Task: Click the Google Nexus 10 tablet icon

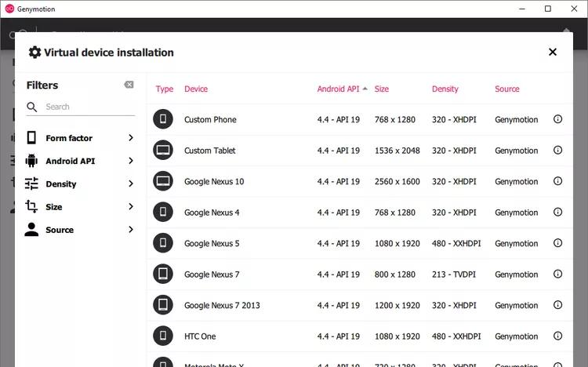Action: (163, 181)
